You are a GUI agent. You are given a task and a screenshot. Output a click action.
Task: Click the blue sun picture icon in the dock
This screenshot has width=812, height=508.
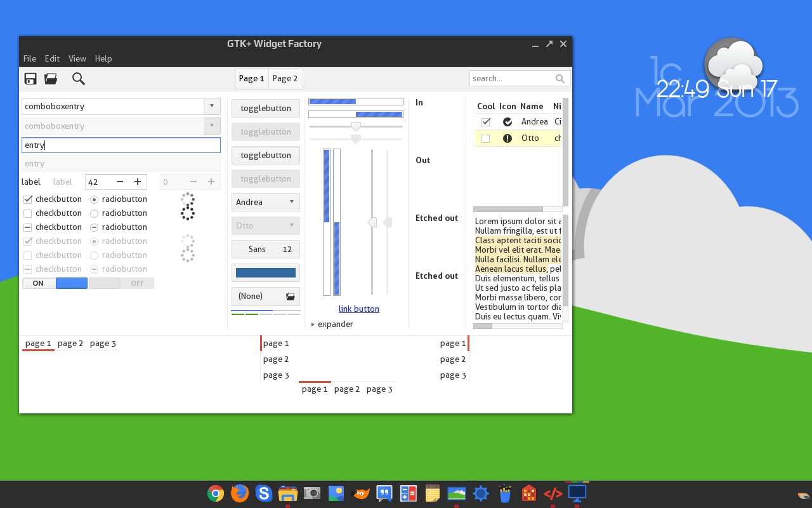336,493
